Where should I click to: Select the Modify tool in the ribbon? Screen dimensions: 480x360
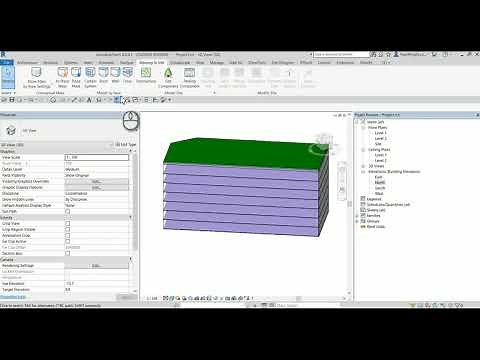click(8, 77)
